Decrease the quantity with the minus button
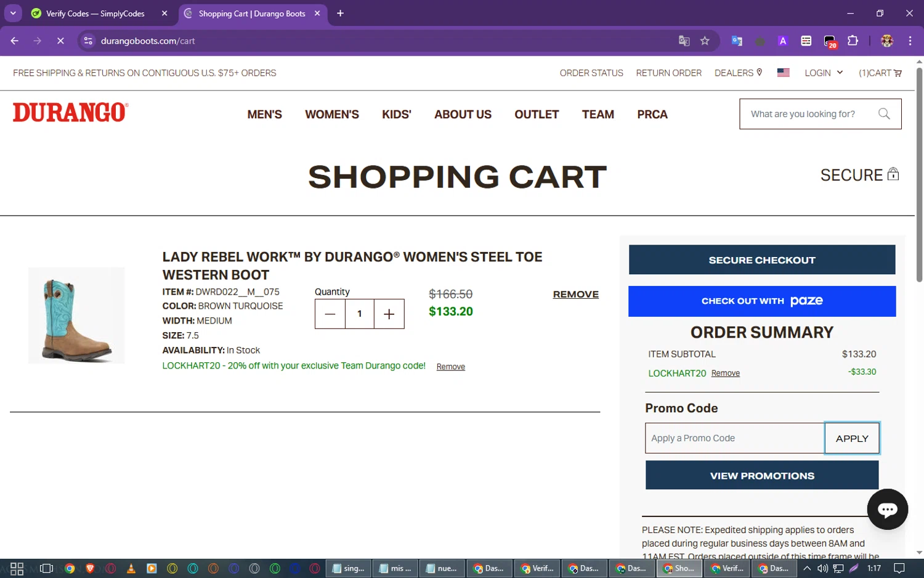 click(330, 314)
